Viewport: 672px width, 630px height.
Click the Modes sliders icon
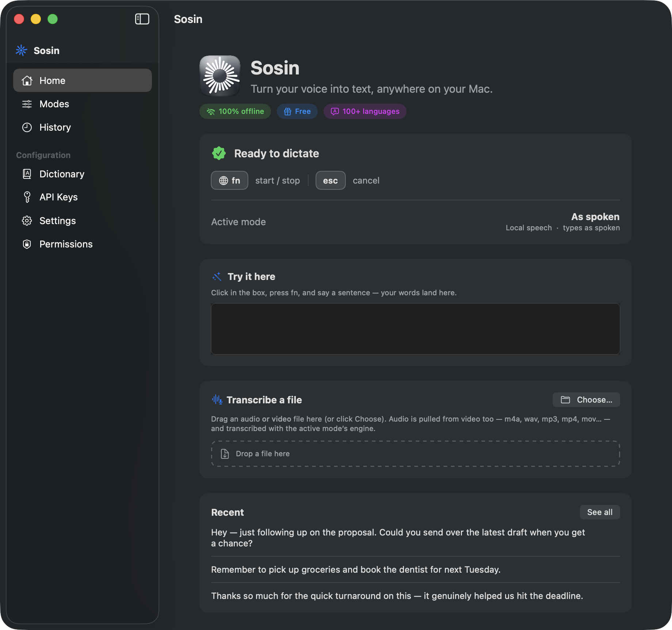(27, 104)
